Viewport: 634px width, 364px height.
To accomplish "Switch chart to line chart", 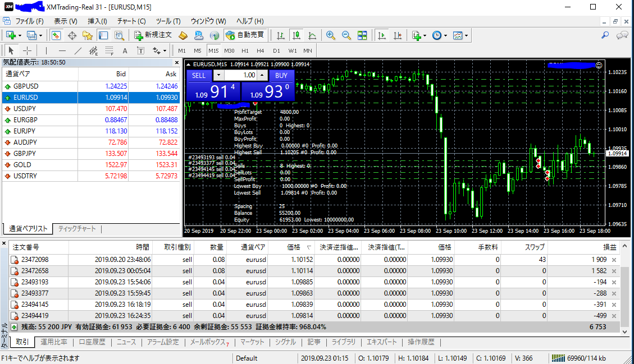I will [312, 35].
